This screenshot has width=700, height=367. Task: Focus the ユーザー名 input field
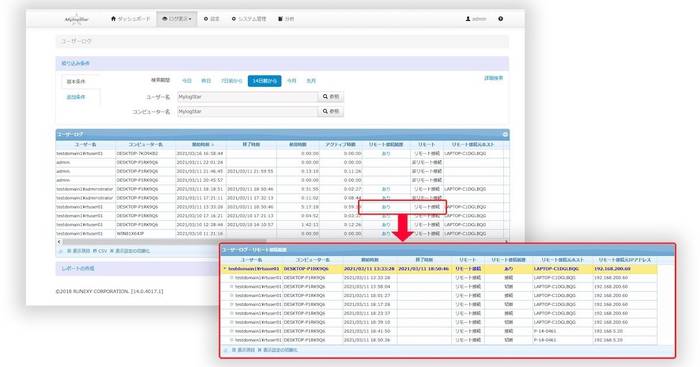click(247, 97)
